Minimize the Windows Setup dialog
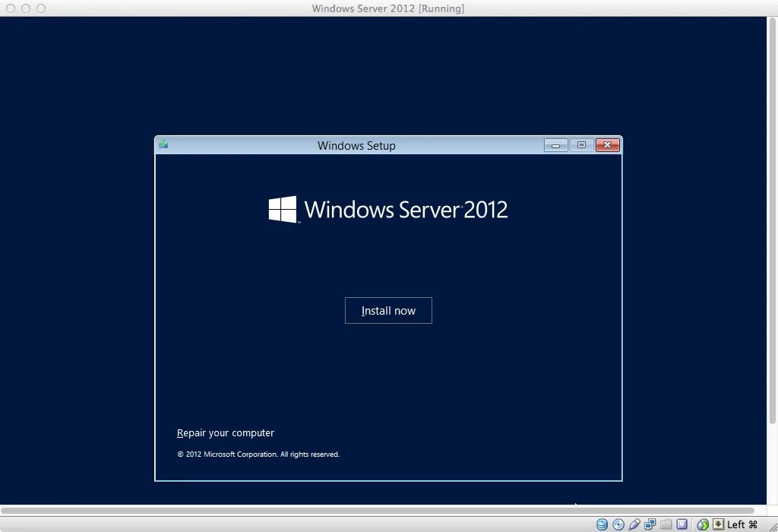Viewport: 778px width, 532px height. point(555,145)
